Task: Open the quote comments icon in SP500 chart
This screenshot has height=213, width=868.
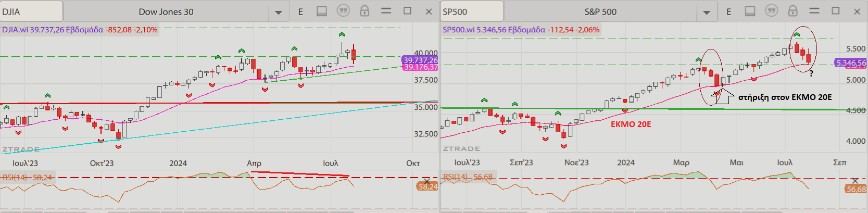Action: [x=771, y=10]
